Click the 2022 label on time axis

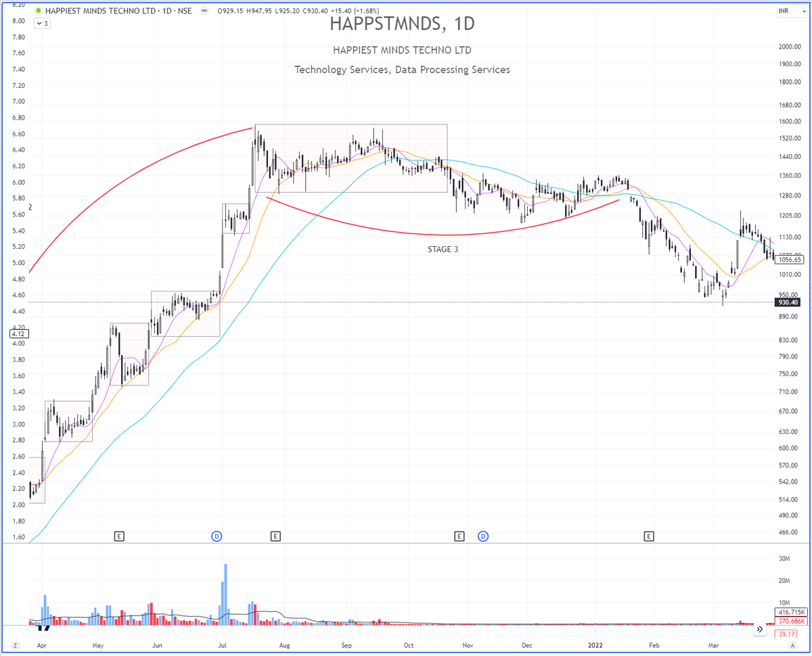(x=595, y=645)
